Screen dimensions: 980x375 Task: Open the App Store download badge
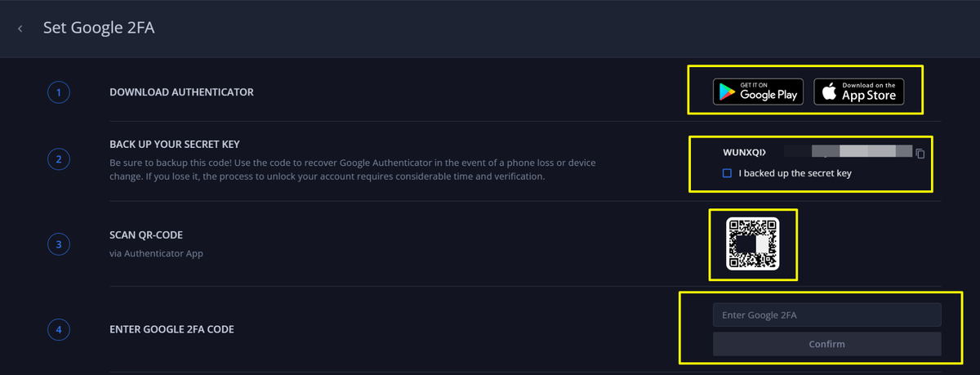(859, 92)
